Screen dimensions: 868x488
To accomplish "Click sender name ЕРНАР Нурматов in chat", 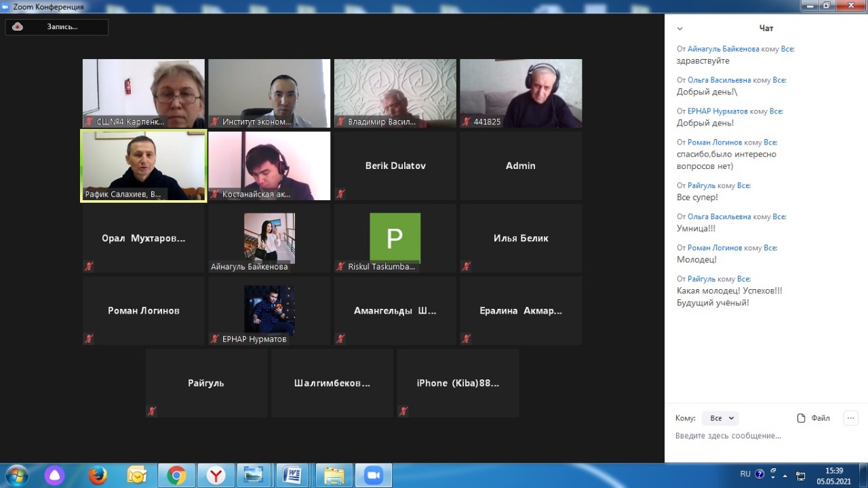I will 717,111.
